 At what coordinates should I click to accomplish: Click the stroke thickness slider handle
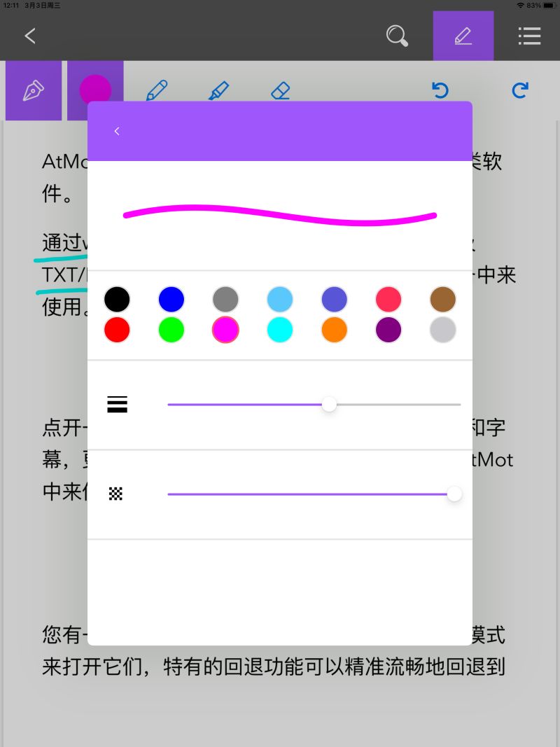pos(329,405)
